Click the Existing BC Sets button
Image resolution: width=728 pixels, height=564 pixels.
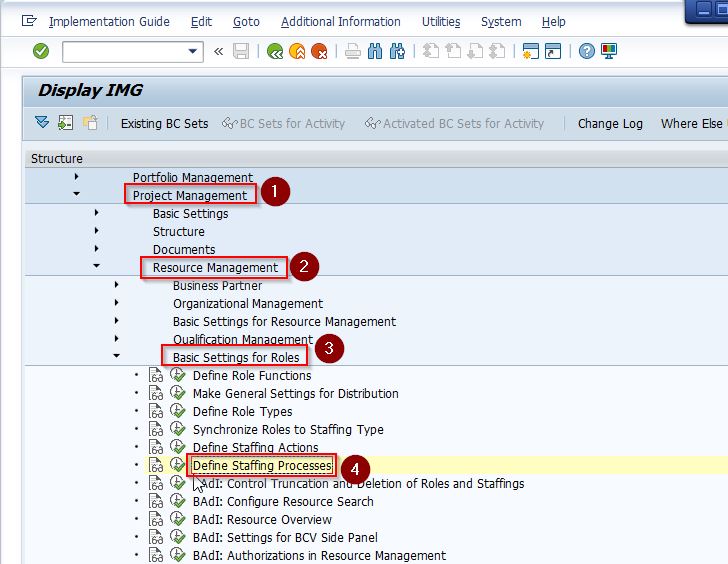[164, 123]
